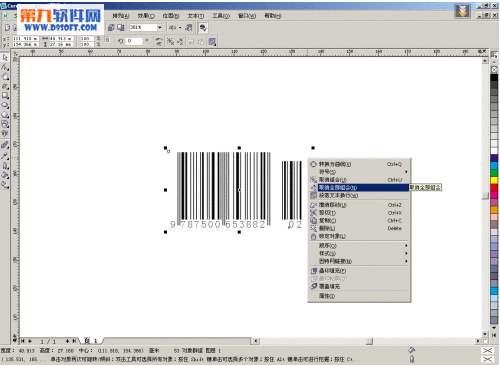Select the Interactive Blend tool
Screen dimensions: 500x366
click(x=5, y=145)
